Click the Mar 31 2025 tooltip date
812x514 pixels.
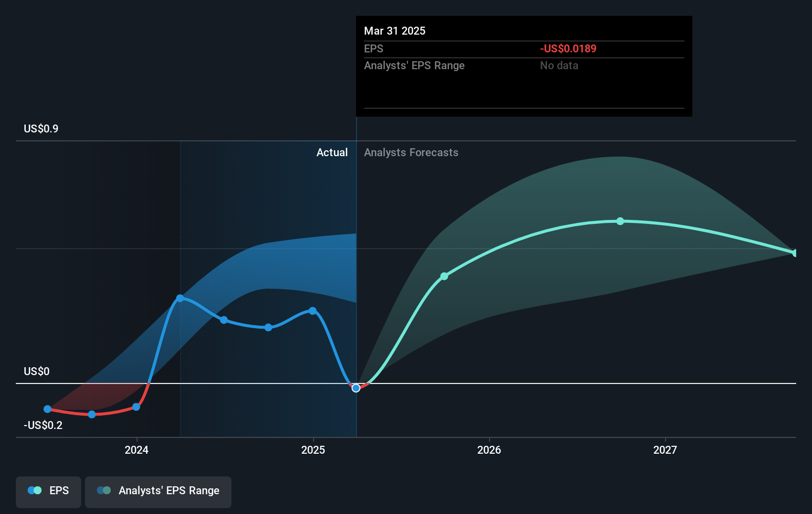click(x=395, y=31)
